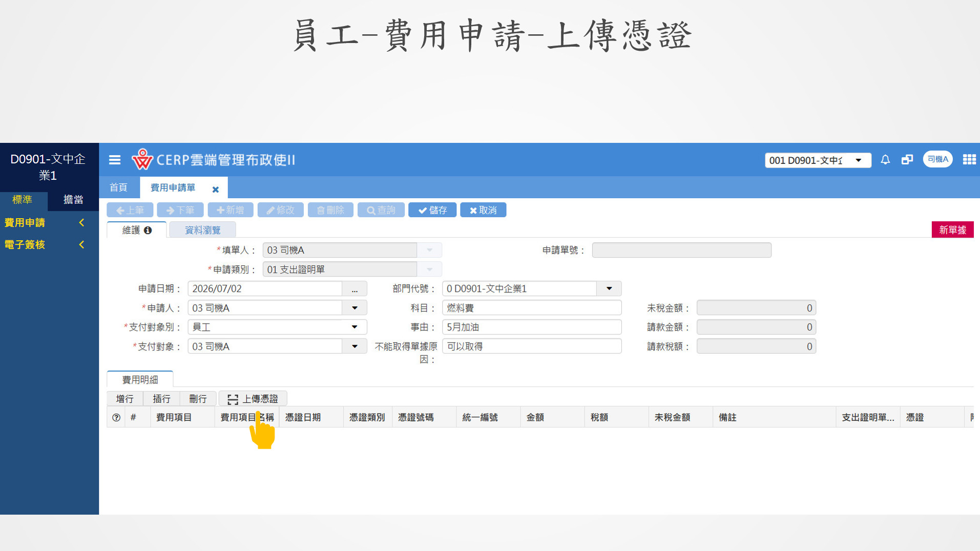
Task: Go to previous record 上筆
Action: tap(130, 210)
